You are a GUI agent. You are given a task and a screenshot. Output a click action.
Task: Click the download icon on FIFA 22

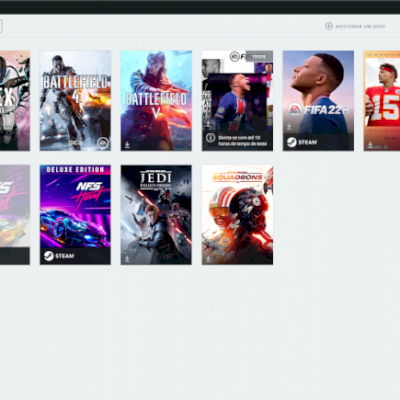[289, 127]
